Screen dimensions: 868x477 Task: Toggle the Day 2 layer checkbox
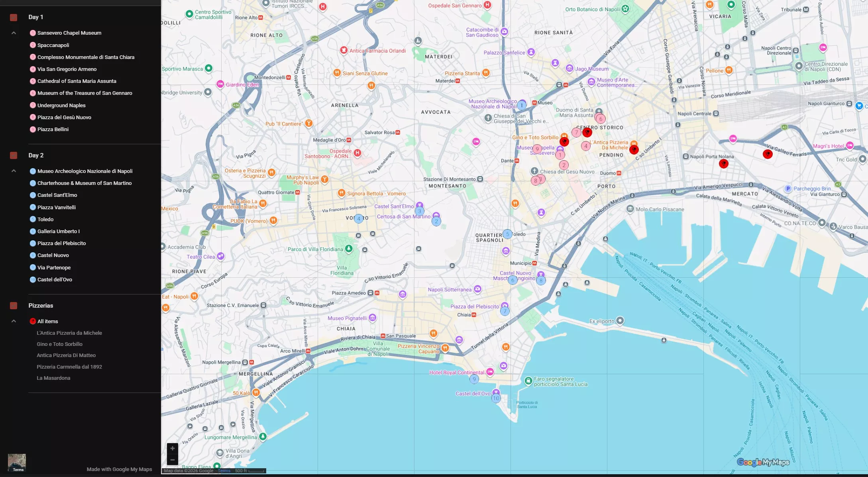(14, 155)
